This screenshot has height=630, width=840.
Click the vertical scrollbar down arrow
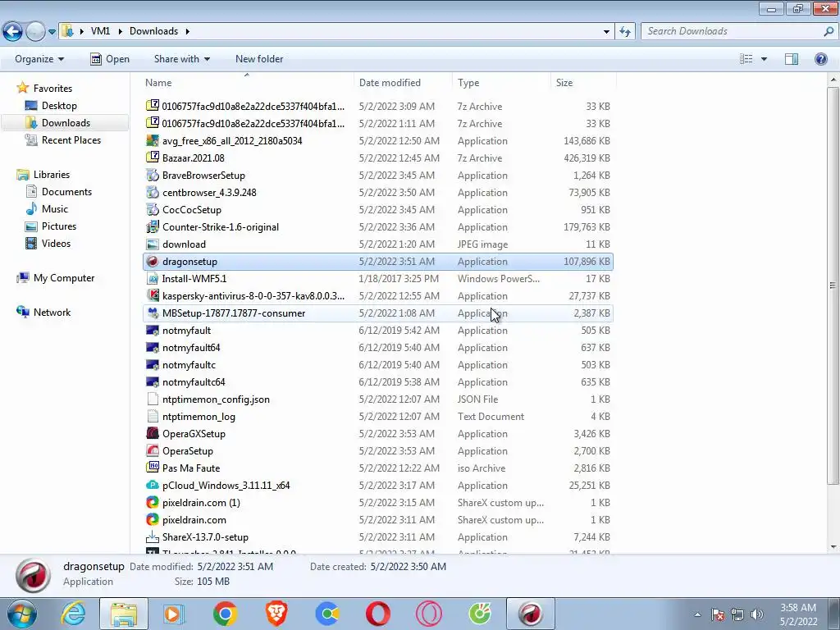(833, 547)
